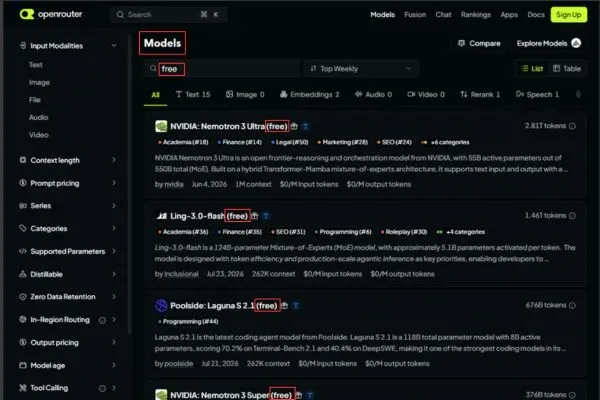Click the info icon next to In-Region Routing
This screenshot has width=600, height=400.
pyautogui.click(x=102, y=320)
